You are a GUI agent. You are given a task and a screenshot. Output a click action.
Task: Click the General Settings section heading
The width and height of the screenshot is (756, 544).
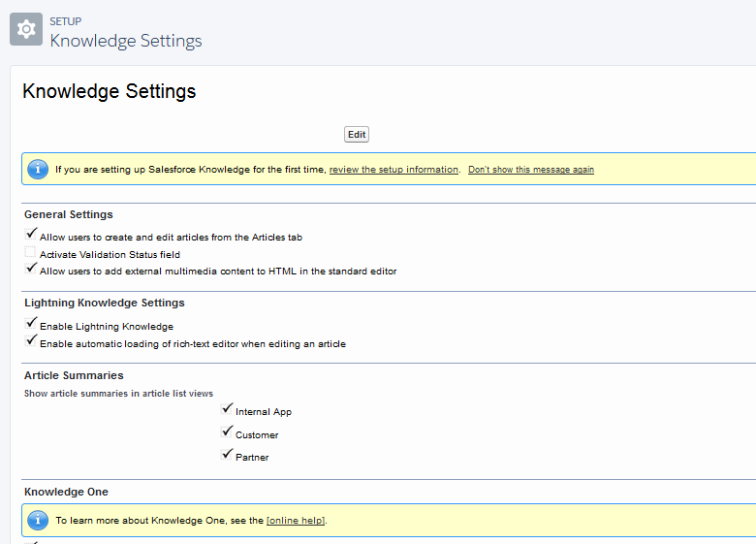69,214
